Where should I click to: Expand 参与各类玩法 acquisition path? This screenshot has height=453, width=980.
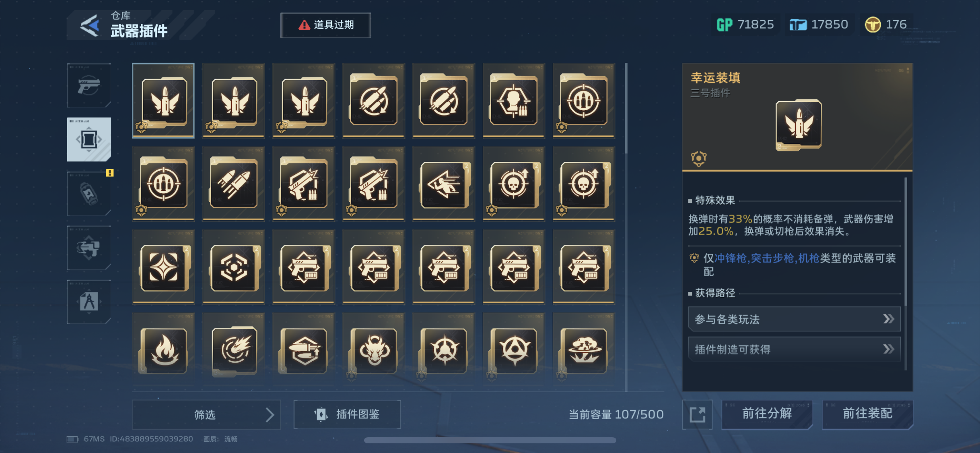[x=794, y=319]
